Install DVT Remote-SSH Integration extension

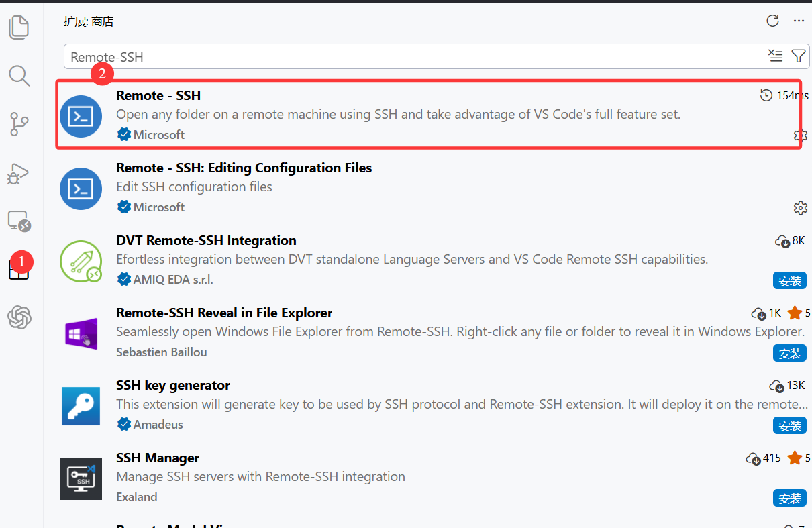[x=790, y=280]
